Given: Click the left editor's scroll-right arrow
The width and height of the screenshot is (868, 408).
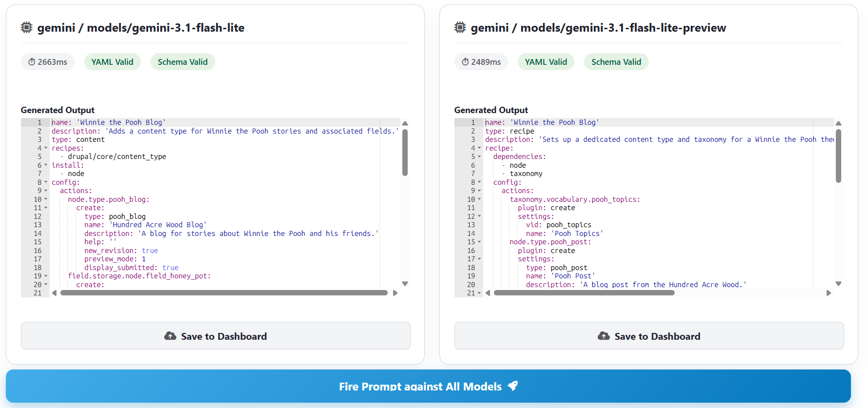Looking at the screenshot, I should pos(395,293).
